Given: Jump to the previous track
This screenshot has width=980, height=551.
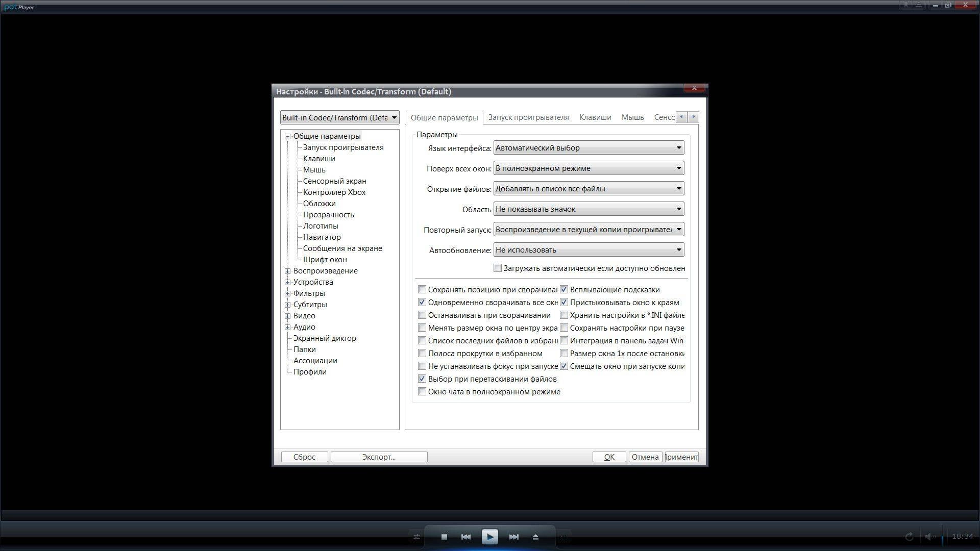Looking at the screenshot, I should click(466, 537).
